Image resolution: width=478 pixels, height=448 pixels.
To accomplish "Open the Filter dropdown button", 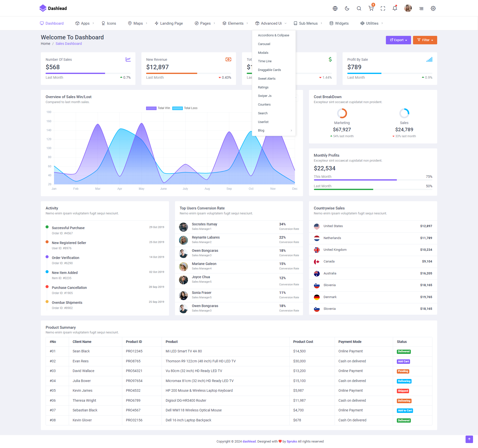I will [x=425, y=40].
